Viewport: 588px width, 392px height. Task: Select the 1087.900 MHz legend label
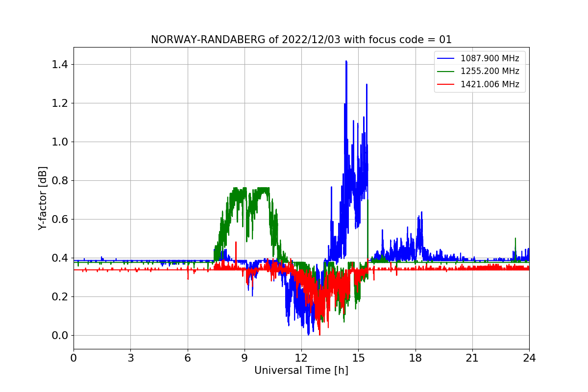coord(490,58)
